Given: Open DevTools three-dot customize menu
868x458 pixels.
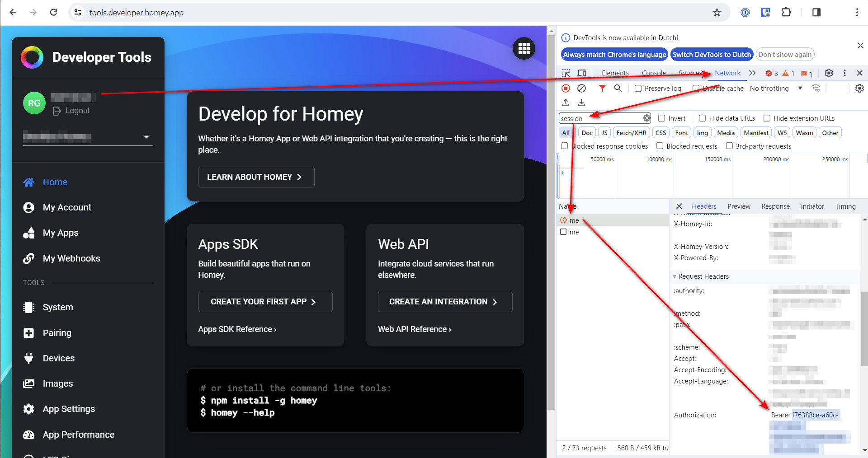Looking at the screenshot, I should [844, 73].
